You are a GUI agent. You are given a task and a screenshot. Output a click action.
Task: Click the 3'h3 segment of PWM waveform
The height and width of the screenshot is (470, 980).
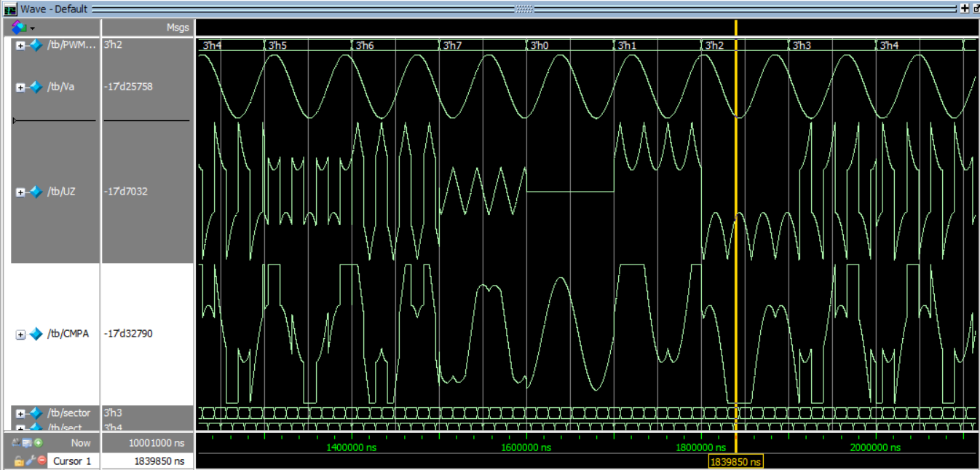pyautogui.click(x=832, y=45)
